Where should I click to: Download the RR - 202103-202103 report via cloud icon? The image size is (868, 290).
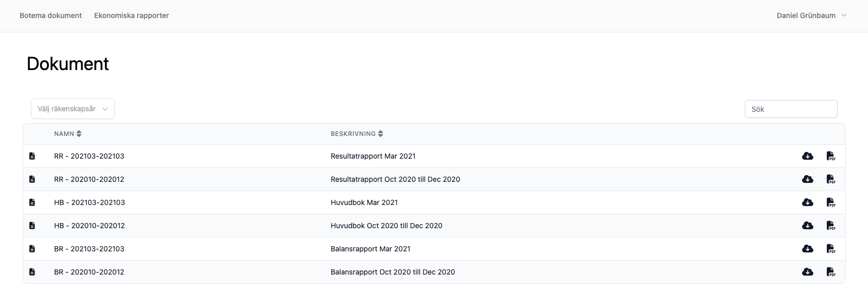pyautogui.click(x=807, y=156)
